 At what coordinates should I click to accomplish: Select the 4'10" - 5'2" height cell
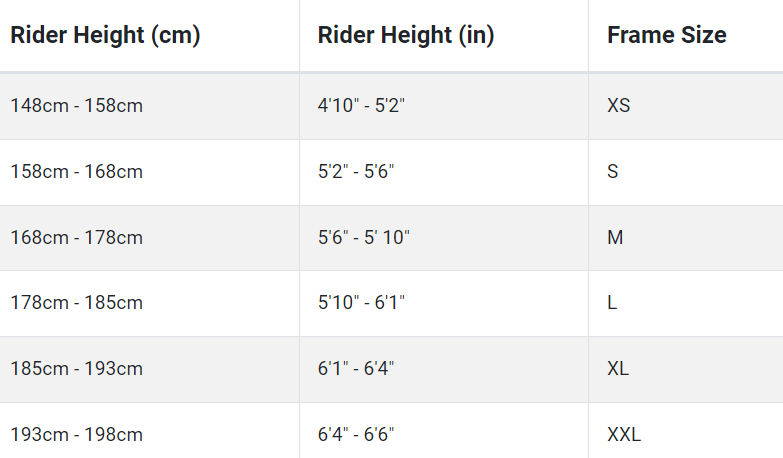(x=444, y=106)
